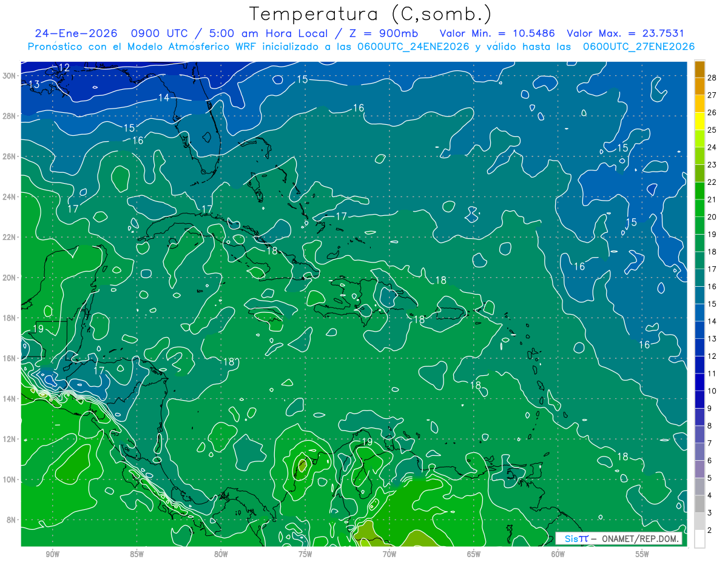Image resolution: width=728 pixels, height=562 pixels.
Task: Select "Valor Max. = 23.7531" text
Action: (625, 34)
